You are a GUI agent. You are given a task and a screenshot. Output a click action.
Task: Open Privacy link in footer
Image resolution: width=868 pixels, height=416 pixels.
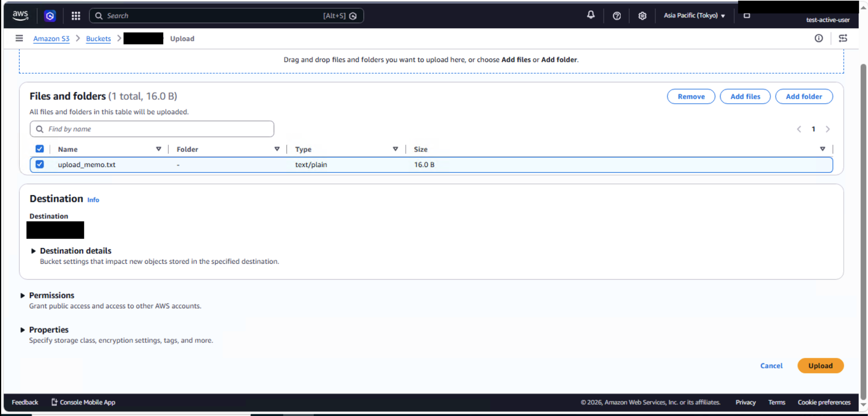click(x=745, y=402)
